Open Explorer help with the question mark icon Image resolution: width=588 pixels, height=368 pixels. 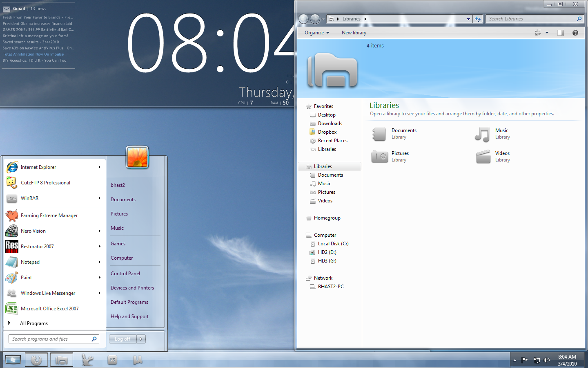tap(575, 33)
